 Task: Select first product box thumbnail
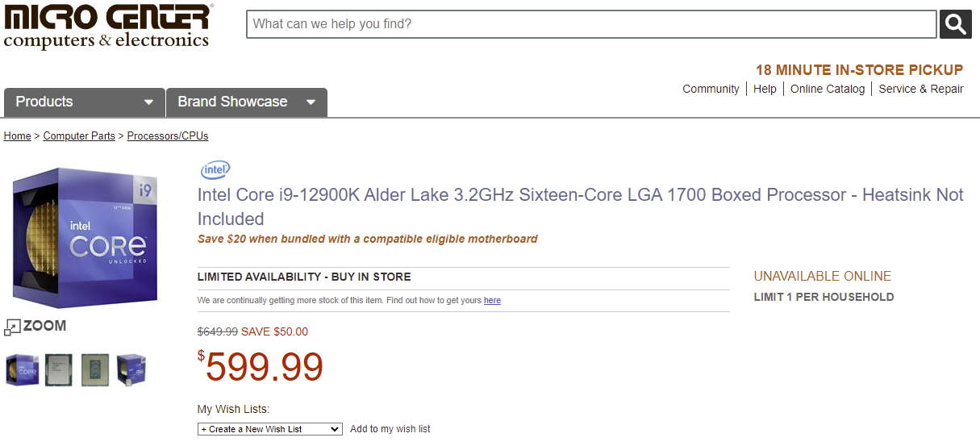pyautogui.click(x=22, y=369)
